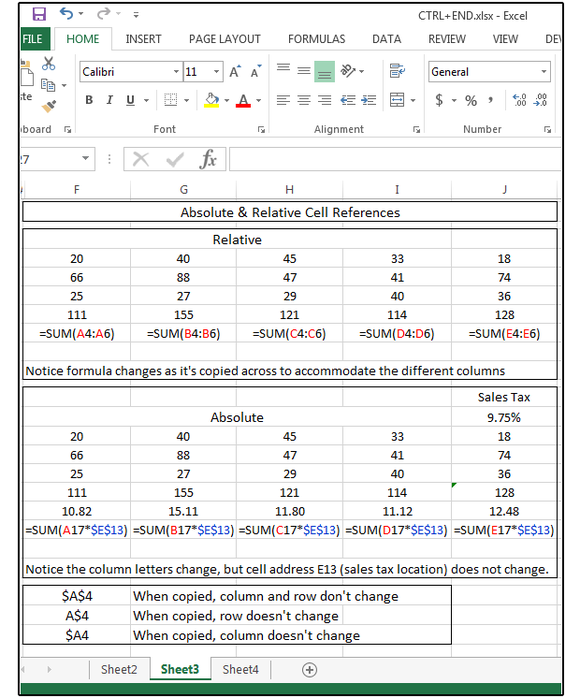Viewport: 580px width, 698px height.
Task: Open Font Color dropdown arrow
Action: (x=259, y=100)
